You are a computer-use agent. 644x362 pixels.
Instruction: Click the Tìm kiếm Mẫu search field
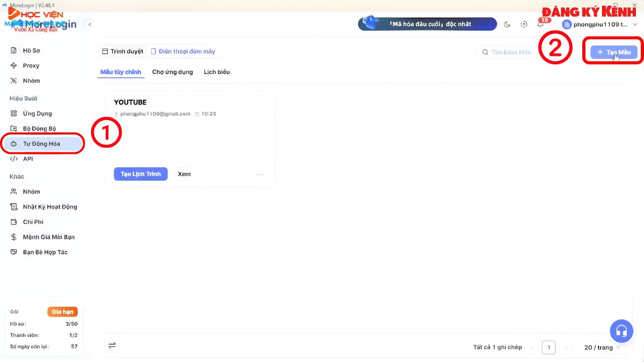[x=508, y=52]
